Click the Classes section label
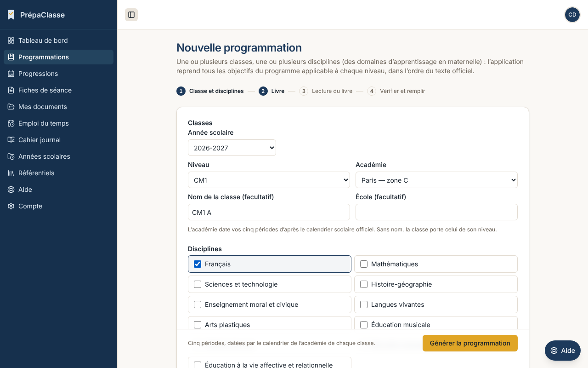 point(200,123)
